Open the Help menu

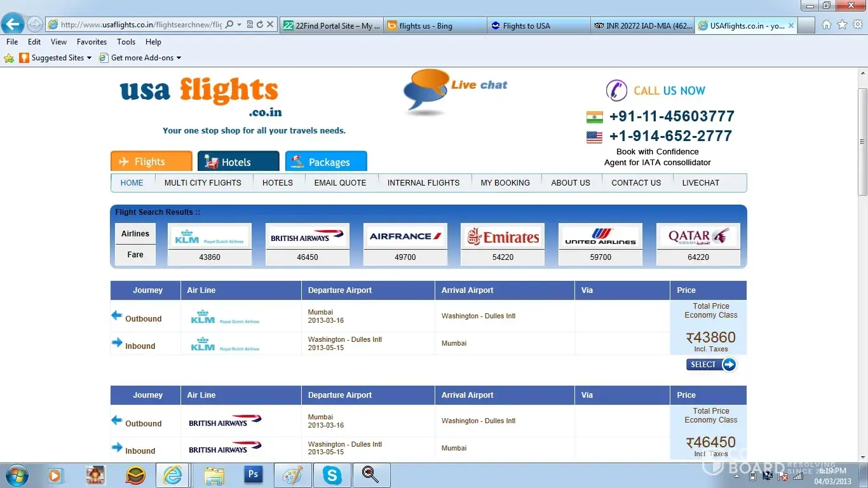coord(153,42)
